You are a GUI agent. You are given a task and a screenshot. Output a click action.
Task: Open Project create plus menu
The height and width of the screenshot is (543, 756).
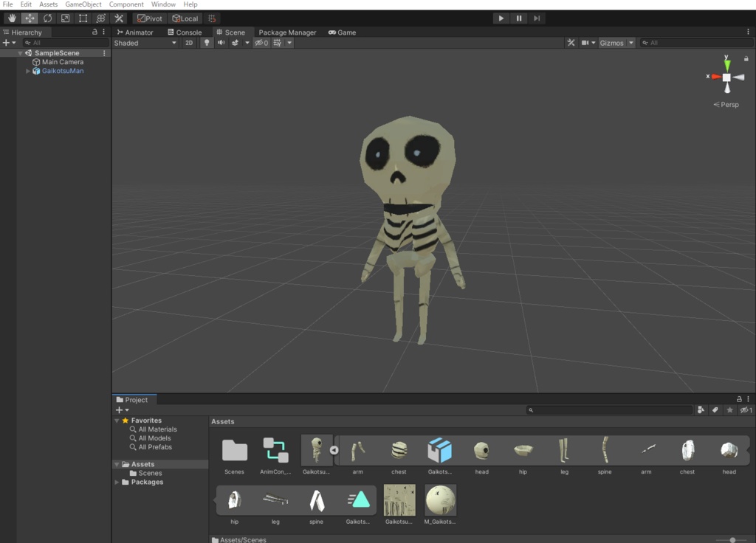click(x=122, y=410)
